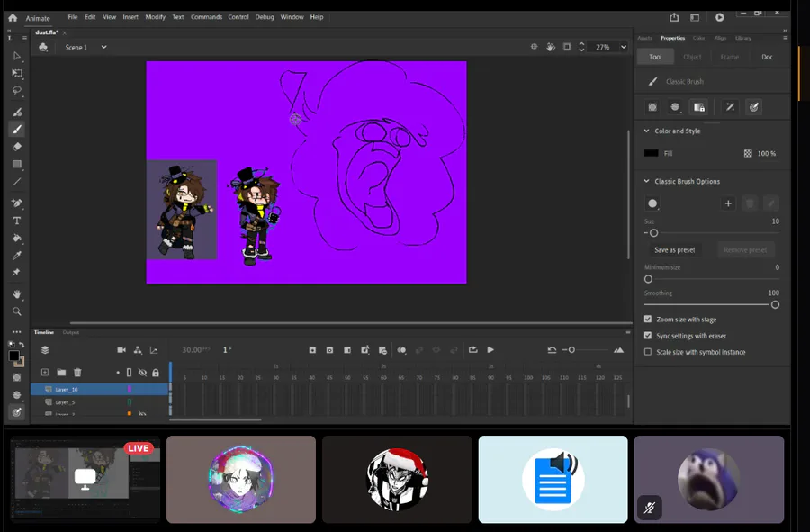Toggle Lock Fill option in Properties
Viewport: 810px width, 532px height.
[699, 107]
